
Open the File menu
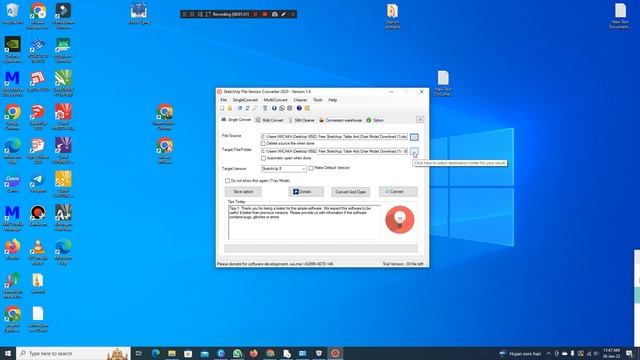[224, 100]
